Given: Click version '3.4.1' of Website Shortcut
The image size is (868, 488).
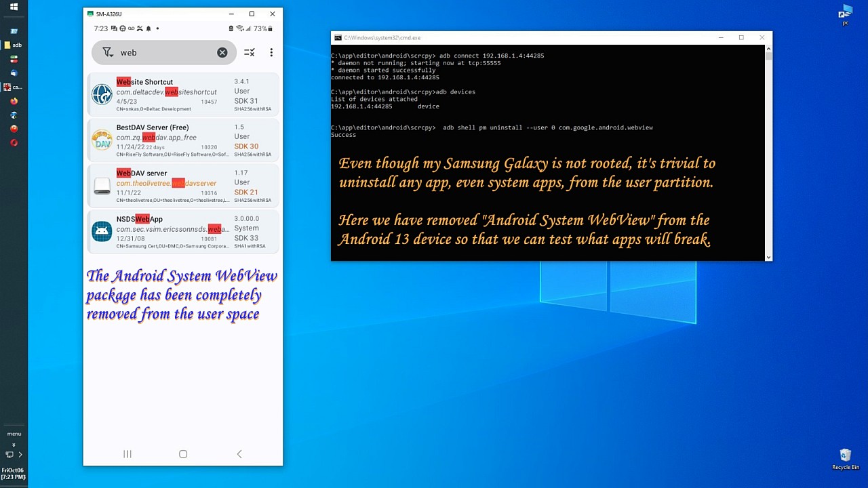Looking at the screenshot, I should [241, 81].
